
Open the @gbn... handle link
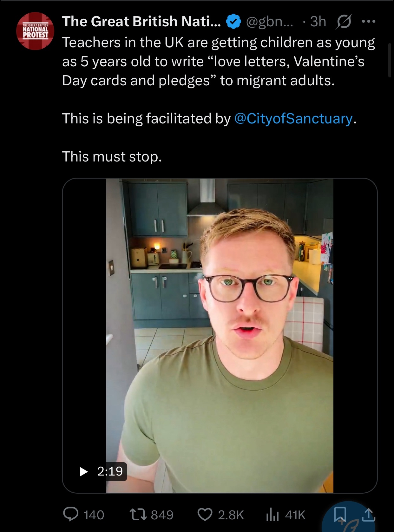tap(270, 22)
